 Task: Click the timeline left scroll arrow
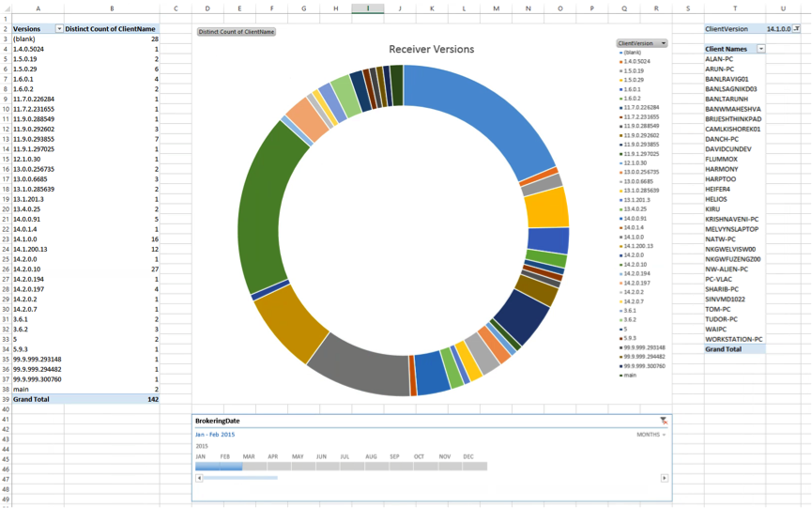[199, 478]
